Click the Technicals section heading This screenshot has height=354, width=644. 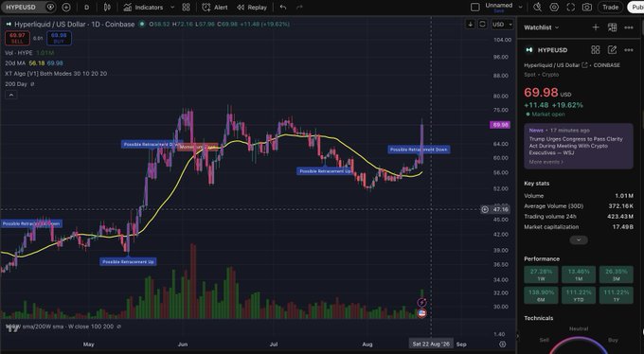[x=539, y=318]
